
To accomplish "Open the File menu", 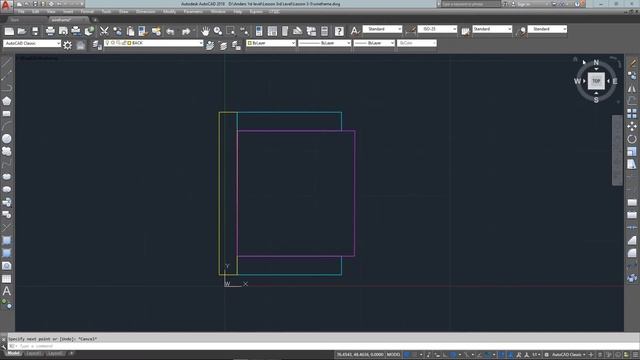I will 21,12.
